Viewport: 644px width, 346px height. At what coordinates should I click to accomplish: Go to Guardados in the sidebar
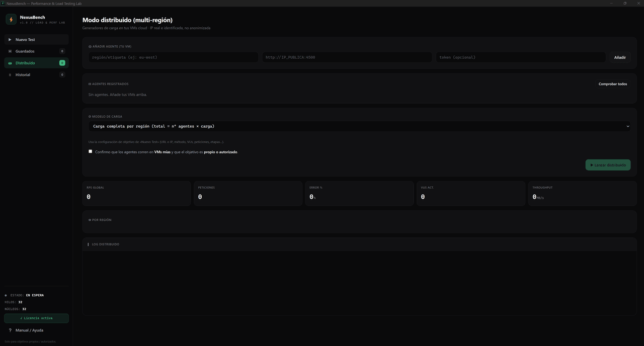coord(36,51)
